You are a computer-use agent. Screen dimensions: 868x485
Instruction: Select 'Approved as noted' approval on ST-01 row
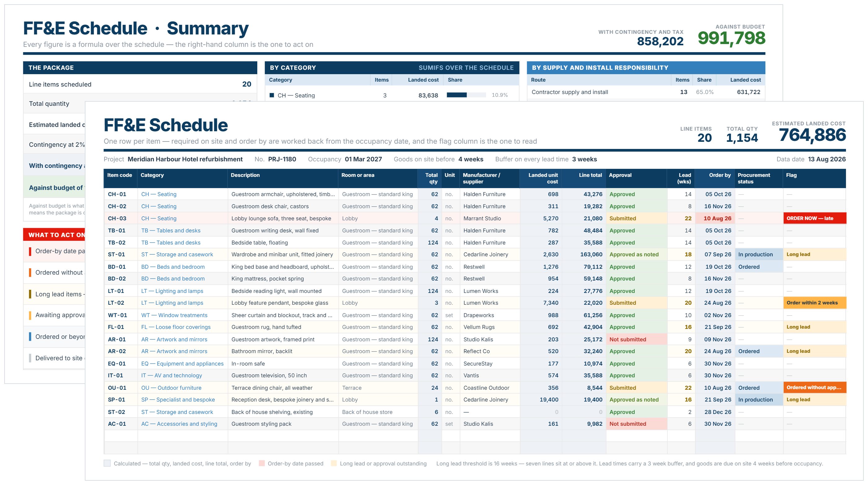click(x=636, y=254)
